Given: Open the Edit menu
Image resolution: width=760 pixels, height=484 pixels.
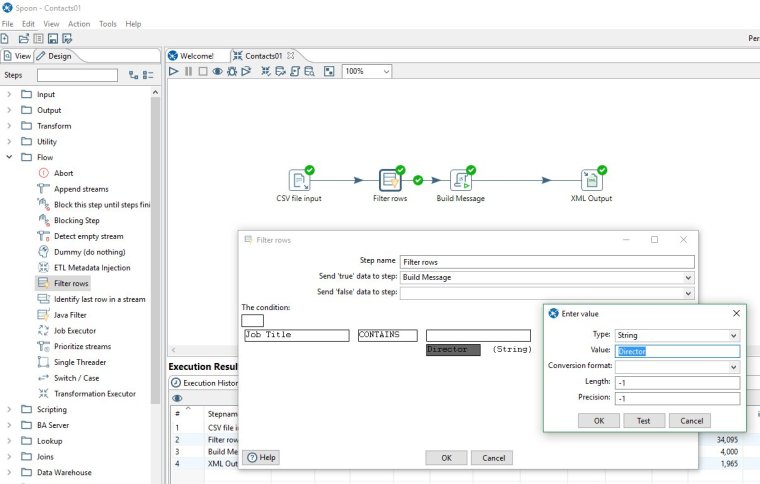Looking at the screenshot, I should point(28,24).
